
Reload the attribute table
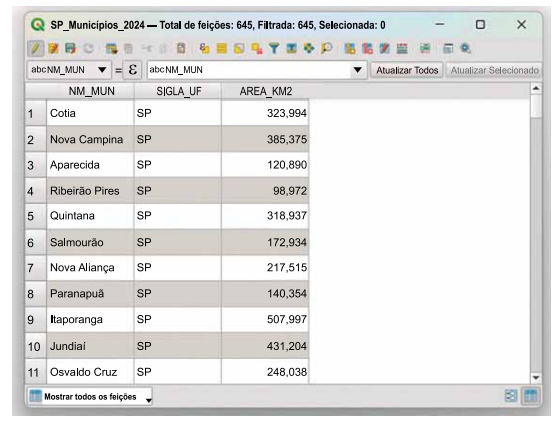point(88,48)
